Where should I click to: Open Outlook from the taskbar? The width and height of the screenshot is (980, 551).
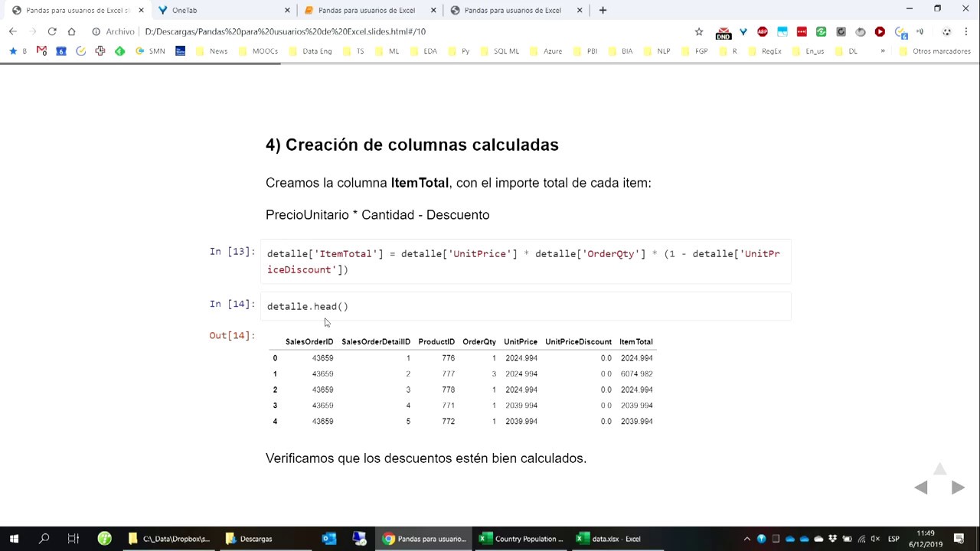pyautogui.click(x=329, y=539)
